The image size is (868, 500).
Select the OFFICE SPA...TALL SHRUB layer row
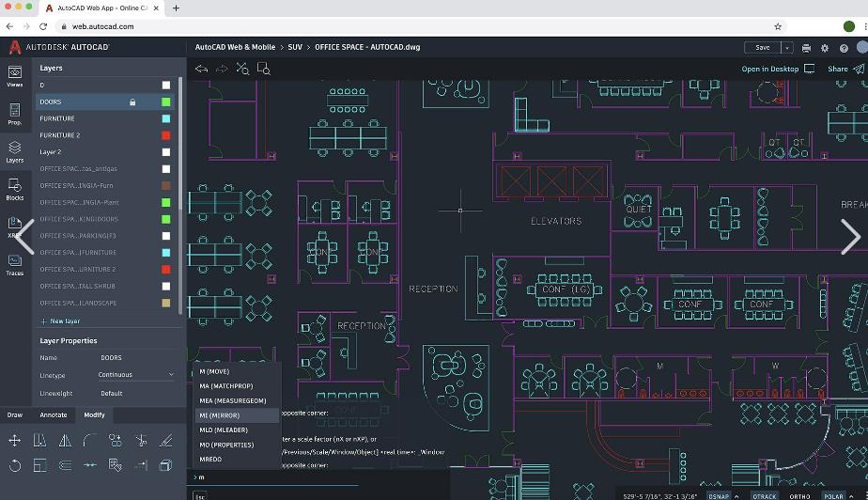pos(105,287)
